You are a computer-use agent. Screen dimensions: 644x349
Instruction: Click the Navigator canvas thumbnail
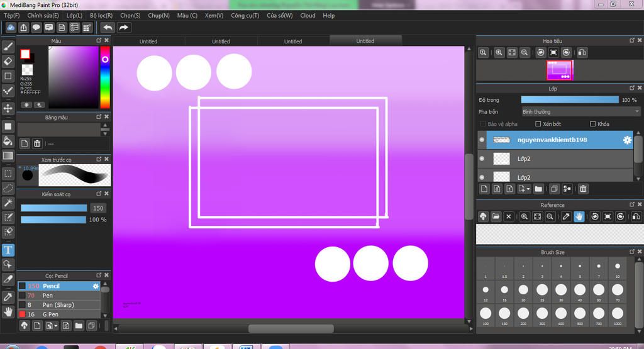point(559,70)
